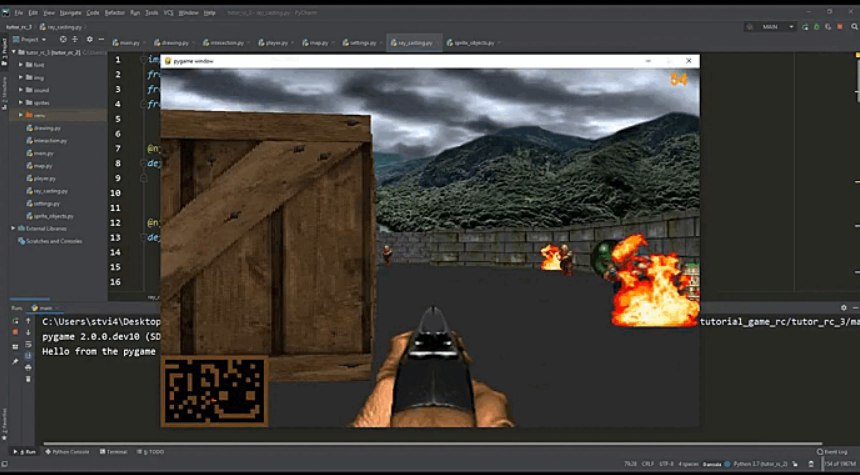Open the File menu

(19, 13)
